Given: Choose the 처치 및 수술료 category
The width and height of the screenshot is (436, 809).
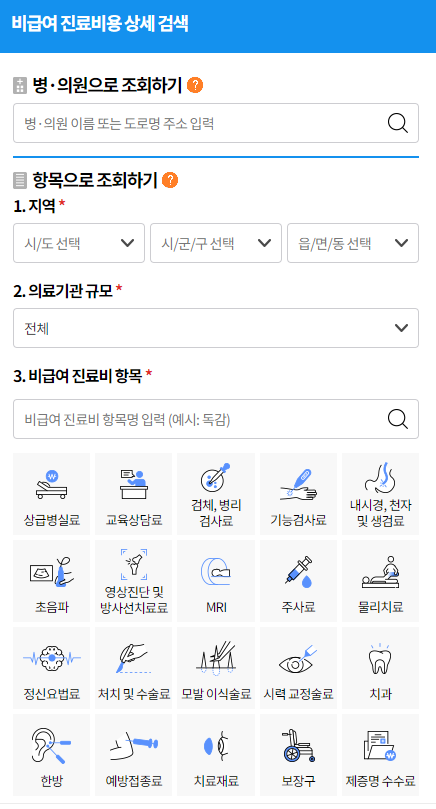Looking at the screenshot, I should click(x=134, y=668).
